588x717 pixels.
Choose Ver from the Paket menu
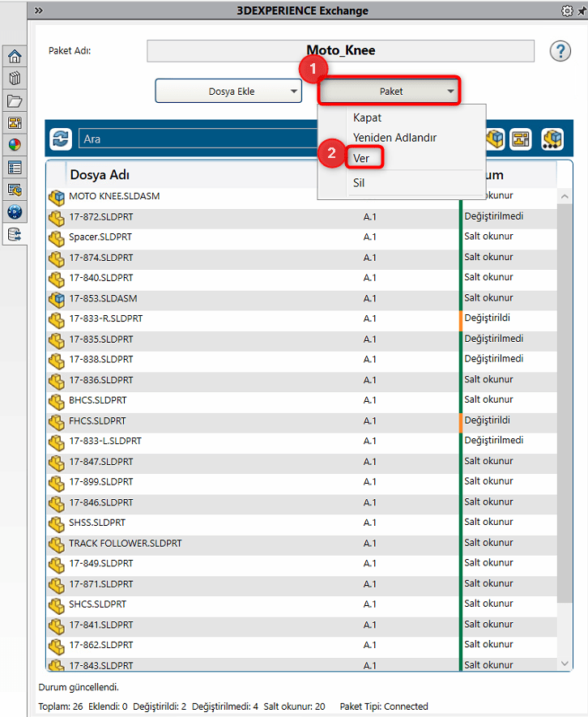point(361,158)
